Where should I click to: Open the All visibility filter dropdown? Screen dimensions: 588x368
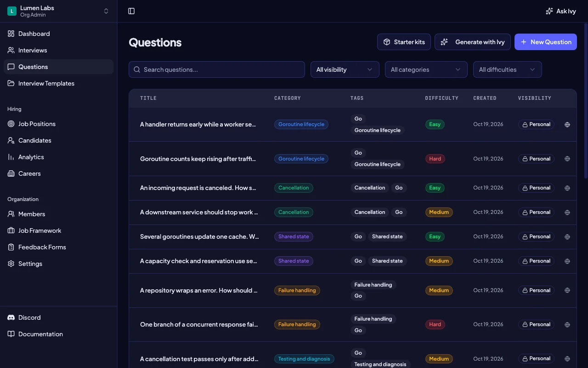(x=345, y=69)
